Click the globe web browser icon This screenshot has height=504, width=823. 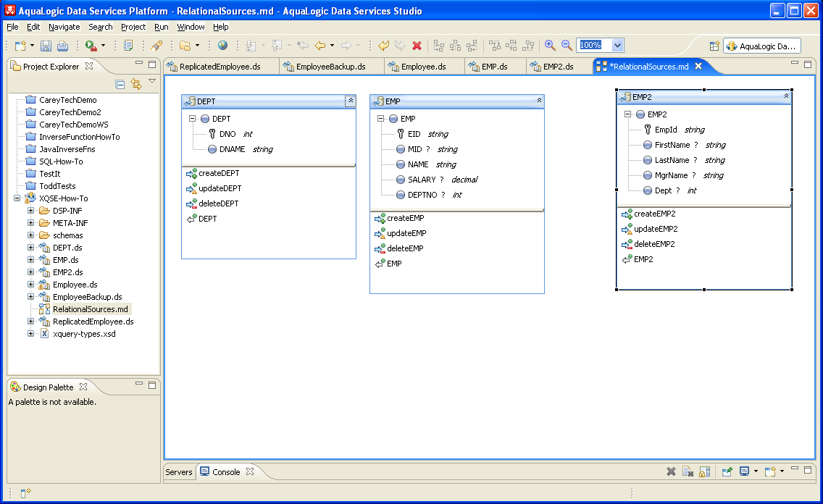(222, 46)
